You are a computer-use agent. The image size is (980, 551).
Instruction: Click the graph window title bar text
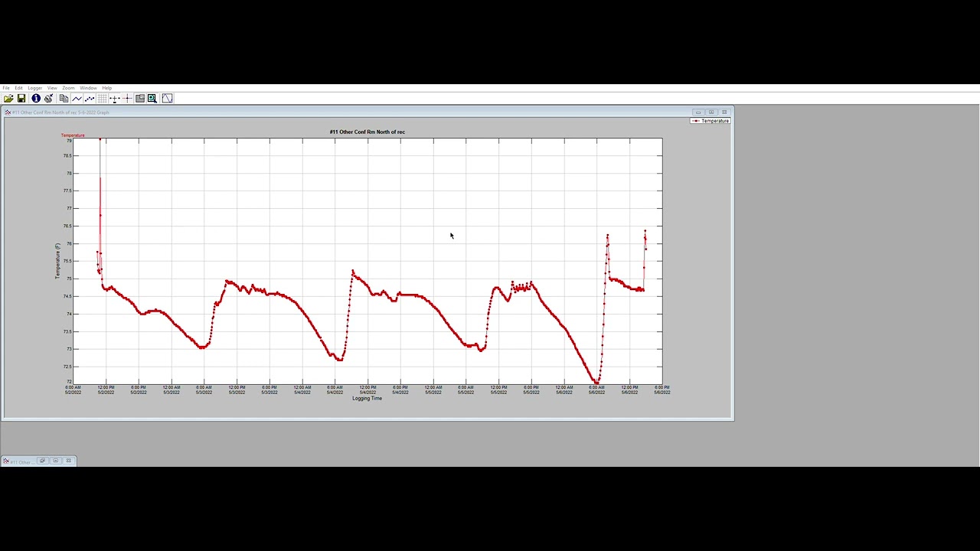[x=60, y=112]
